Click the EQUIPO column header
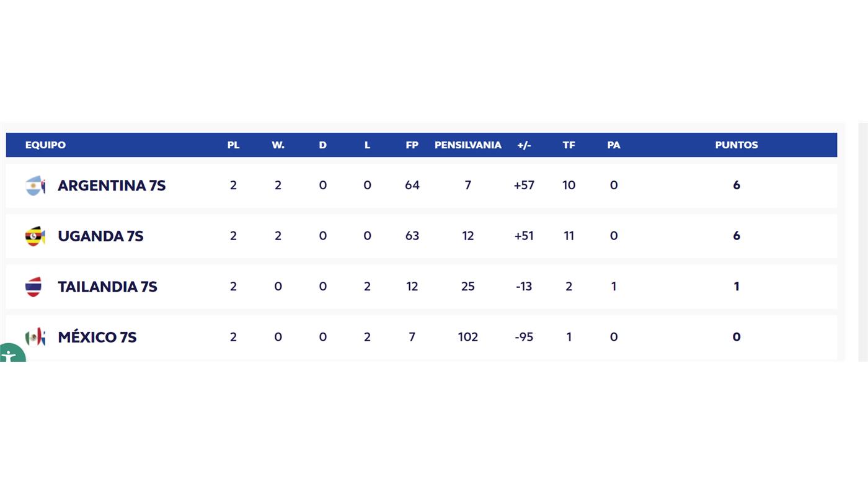This screenshot has width=868, height=484. (45, 145)
